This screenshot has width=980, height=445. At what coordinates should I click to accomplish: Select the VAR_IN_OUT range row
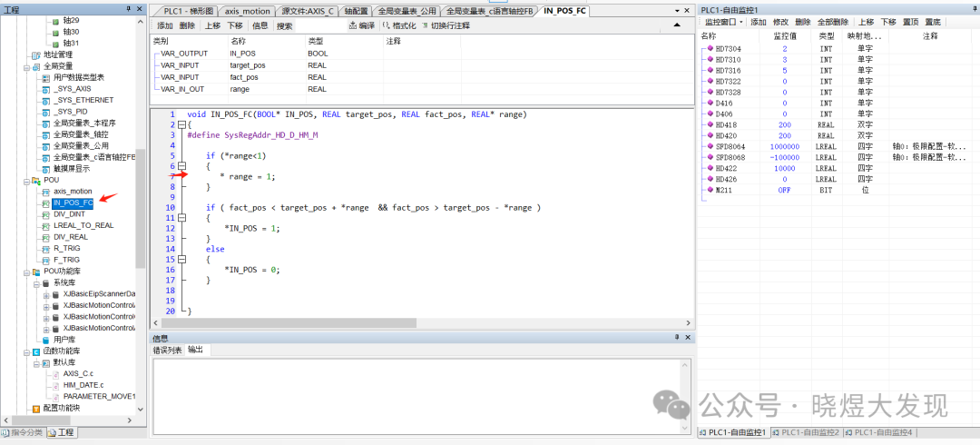[423, 89]
